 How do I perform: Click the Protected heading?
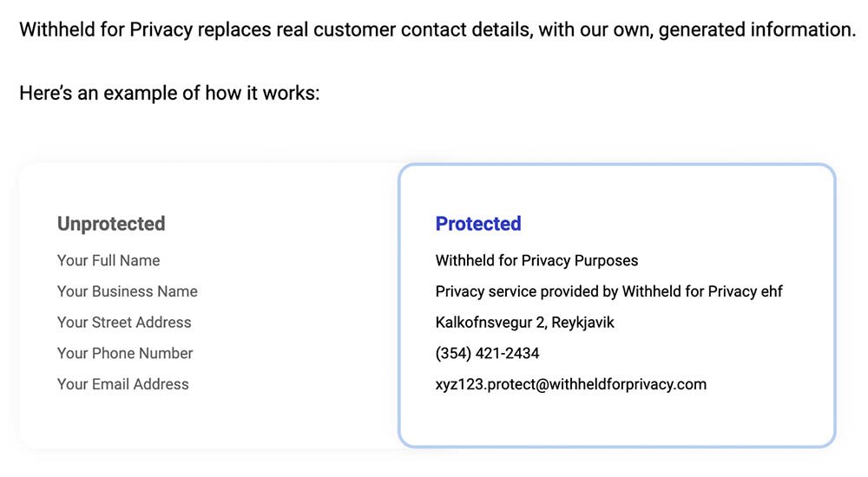click(478, 224)
